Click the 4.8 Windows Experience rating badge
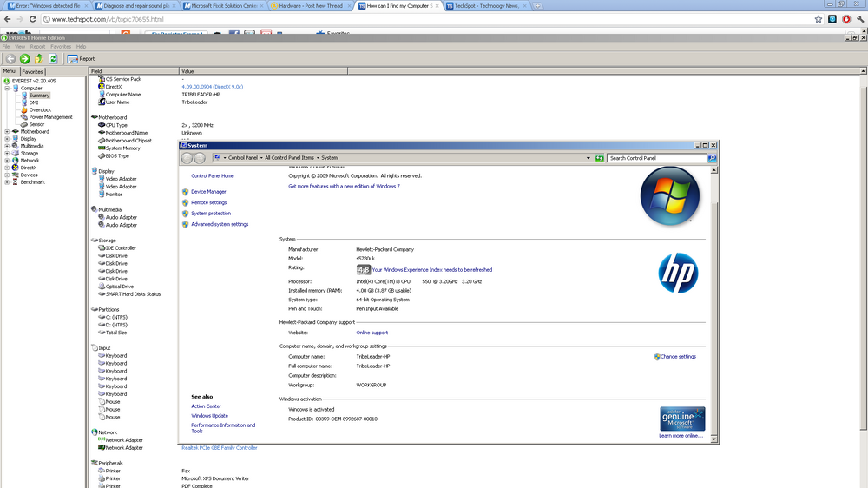The image size is (868, 488). (363, 270)
